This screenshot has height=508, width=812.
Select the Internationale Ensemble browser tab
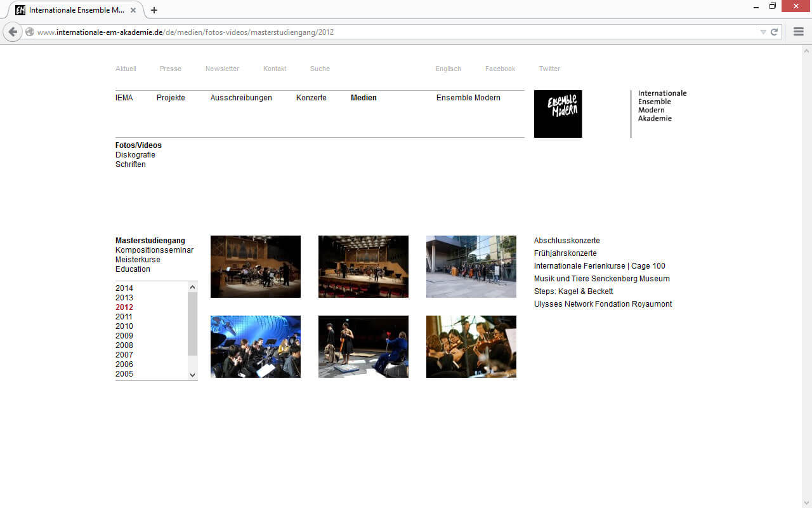pos(76,10)
